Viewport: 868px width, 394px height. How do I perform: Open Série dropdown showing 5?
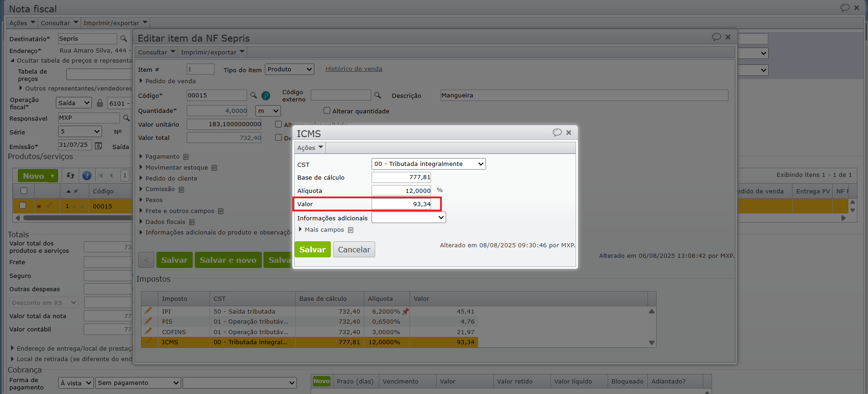point(80,132)
